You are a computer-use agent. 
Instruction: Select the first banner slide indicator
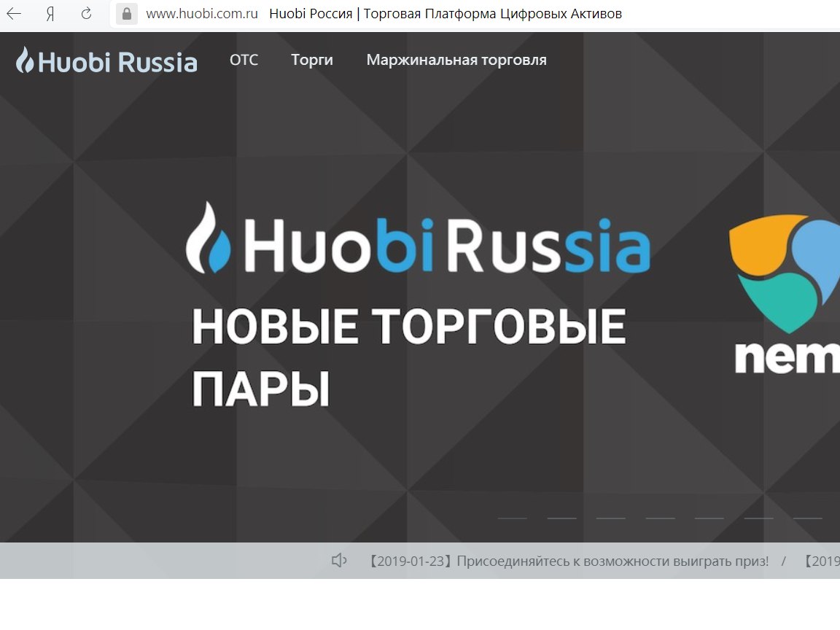click(513, 518)
